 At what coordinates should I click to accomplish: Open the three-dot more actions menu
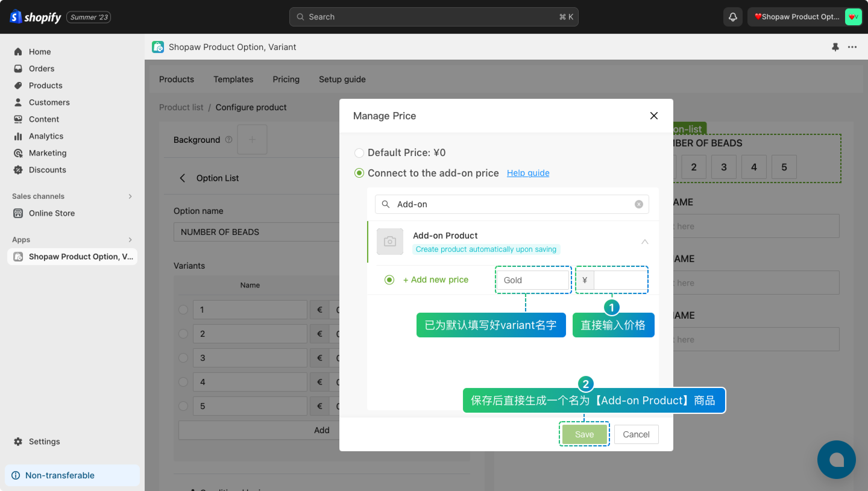852,47
